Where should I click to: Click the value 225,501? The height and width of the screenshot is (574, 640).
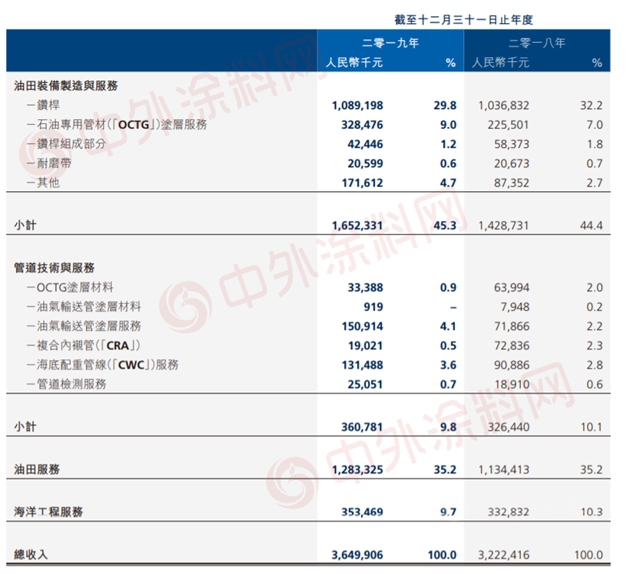pos(509,125)
